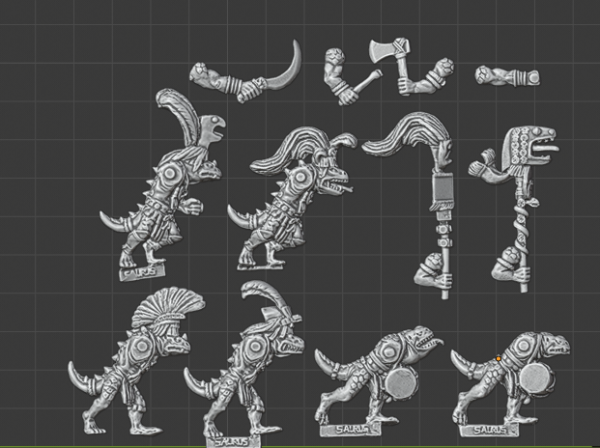600x448 pixels.
Task: Click the crouching Saurus at bottom right
Action: point(512,375)
